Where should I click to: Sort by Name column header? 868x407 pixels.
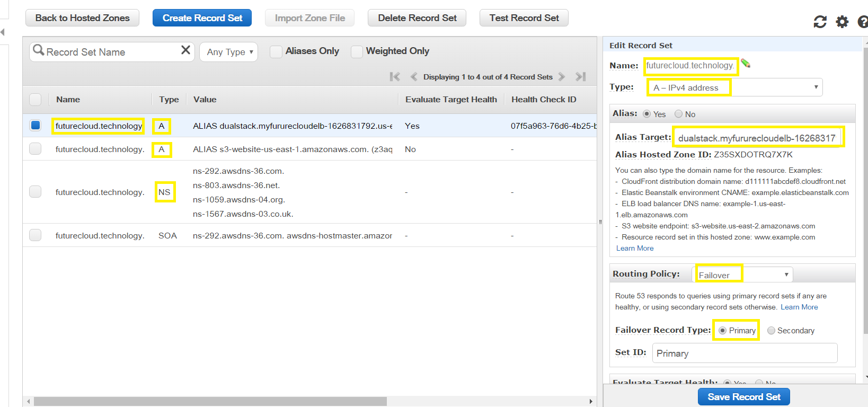(x=68, y=100)
